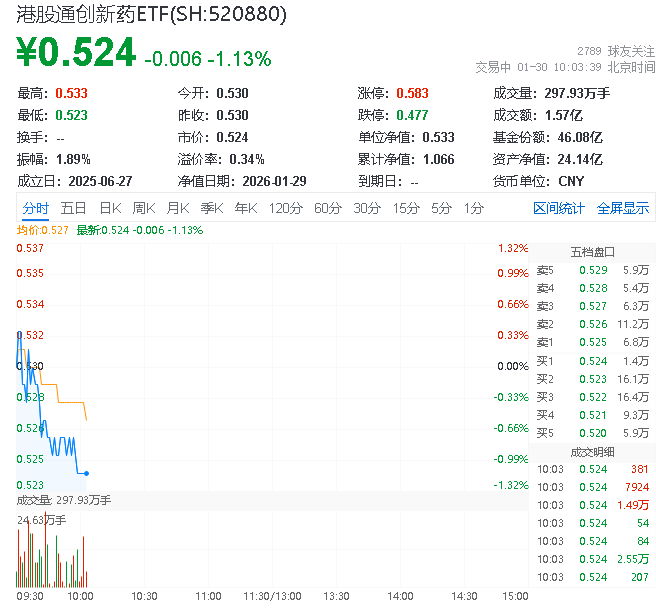Screen dimensions: 656x615
Task: Select the 月K chart tab
Action: pyautogui.click(x=177, y=208)
